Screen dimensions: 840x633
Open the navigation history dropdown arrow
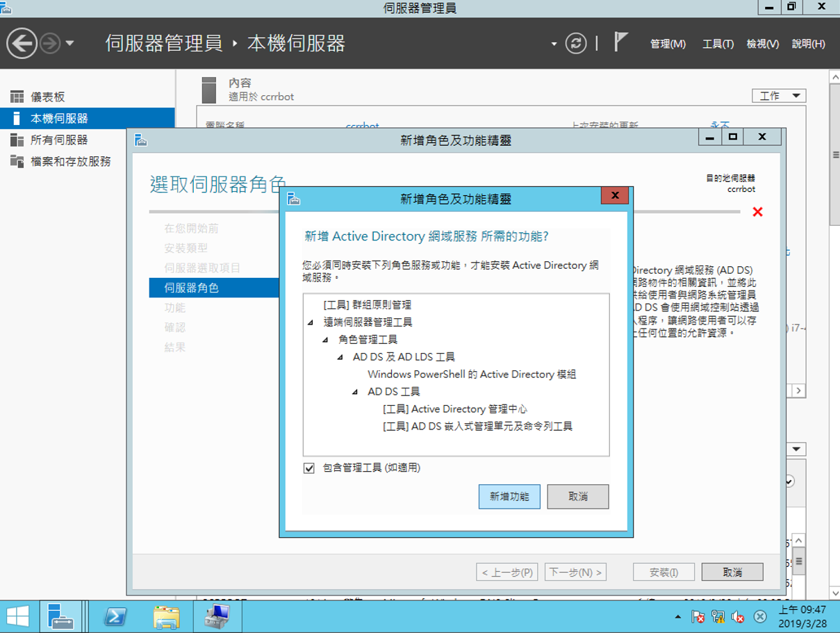[69, 44]
